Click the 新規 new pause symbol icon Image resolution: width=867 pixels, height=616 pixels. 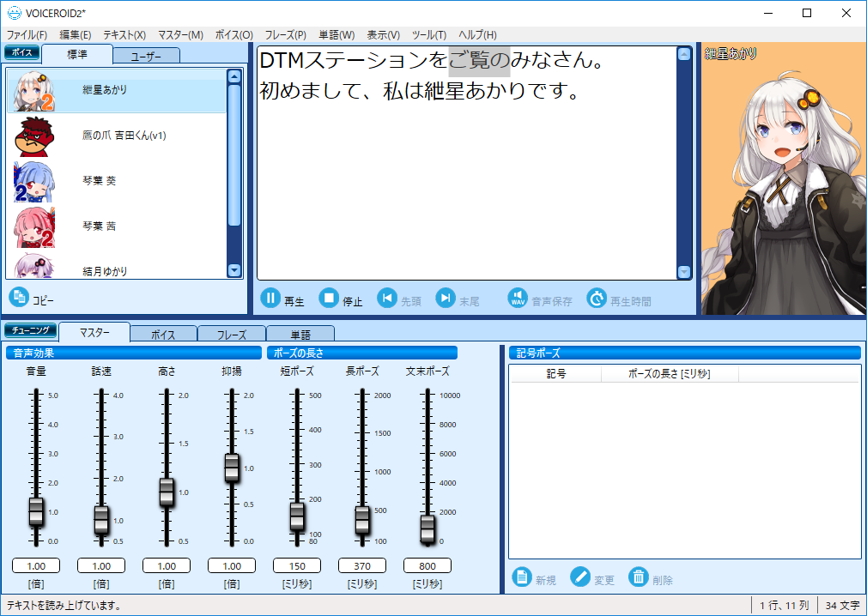(x=521, y=577)
